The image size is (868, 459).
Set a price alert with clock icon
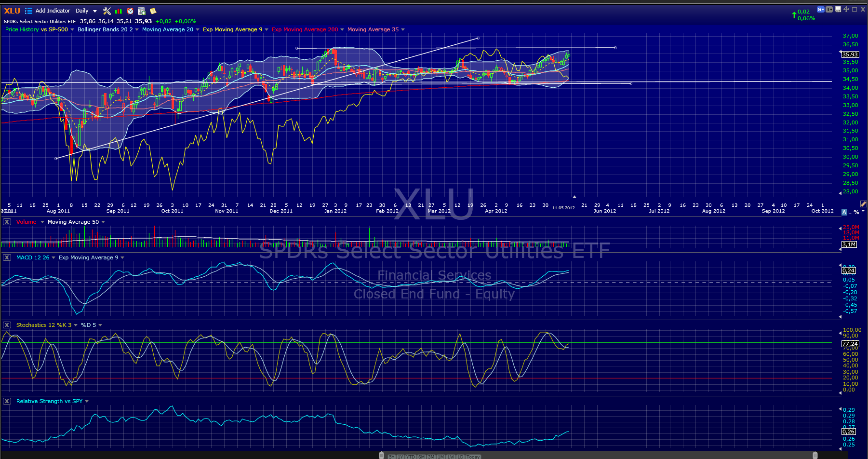click(130, 11)
